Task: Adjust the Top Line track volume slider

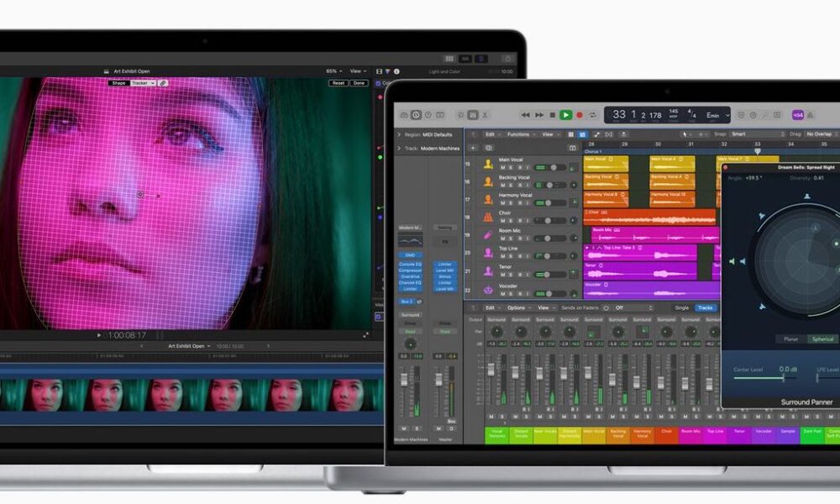Action: point(551,256)
